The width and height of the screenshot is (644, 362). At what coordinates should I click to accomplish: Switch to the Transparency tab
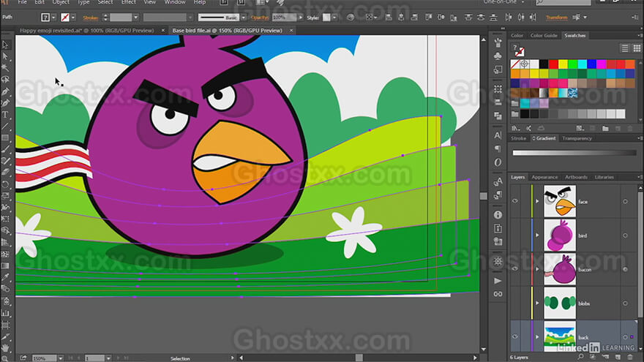(x=577, y=138)
